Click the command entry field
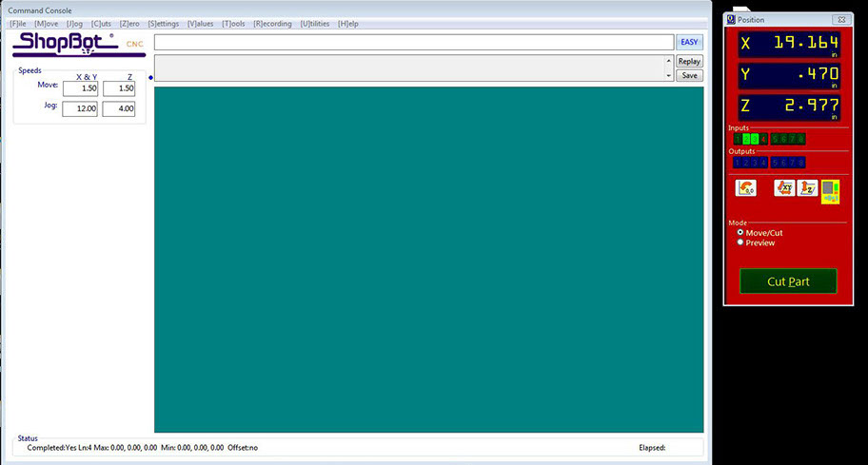The image size is (868, 465). pyautogui.click(x=413, y=42)
